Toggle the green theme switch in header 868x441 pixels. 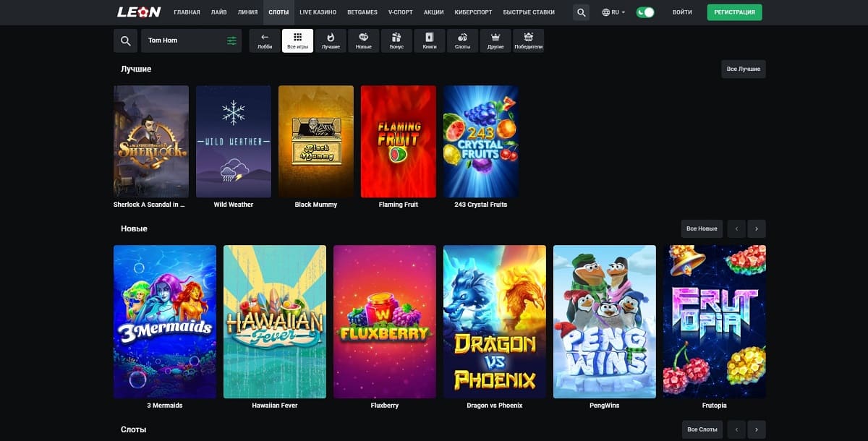pyautogui.click(x=645, y=12)
